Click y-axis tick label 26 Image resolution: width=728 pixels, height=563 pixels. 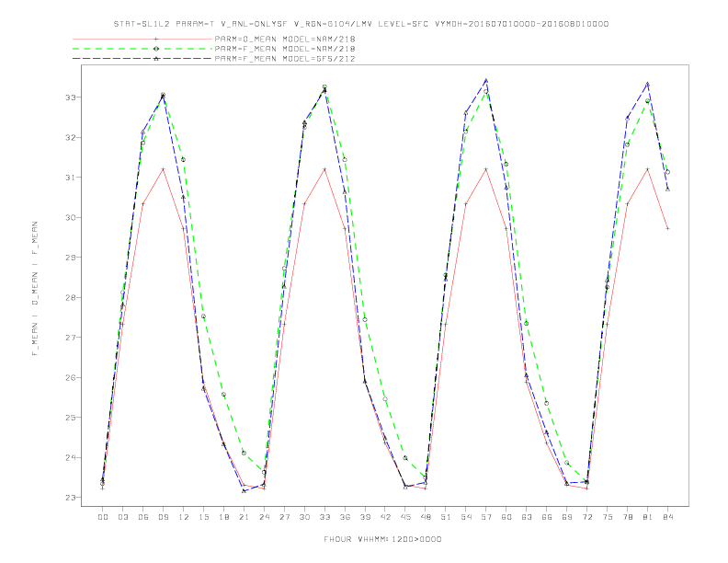[x=71, y=378]
